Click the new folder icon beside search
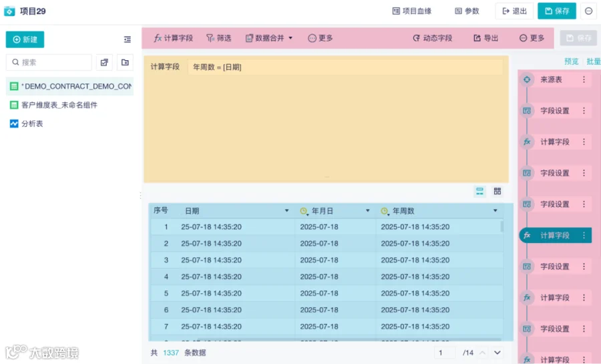601x364 pixels. tap(125, 62)
